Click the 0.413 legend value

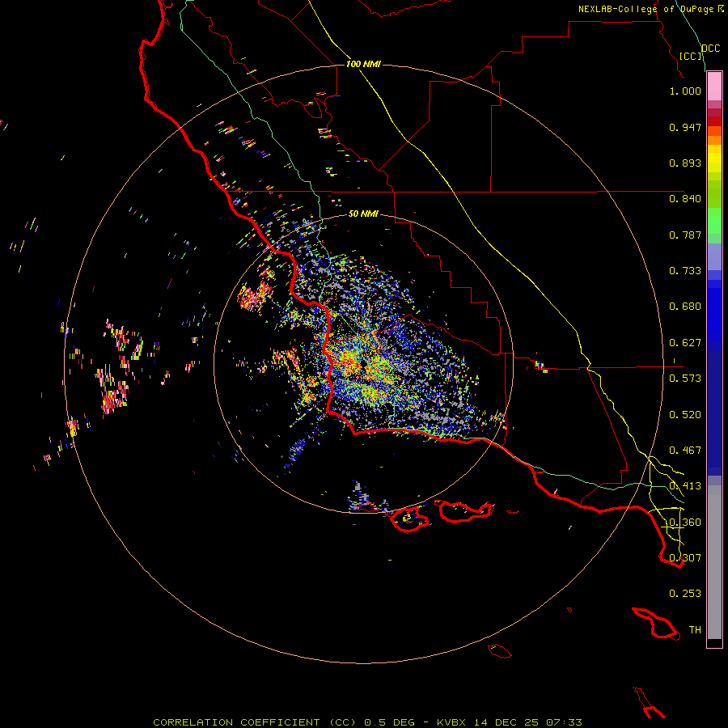[x=685, y=486]
